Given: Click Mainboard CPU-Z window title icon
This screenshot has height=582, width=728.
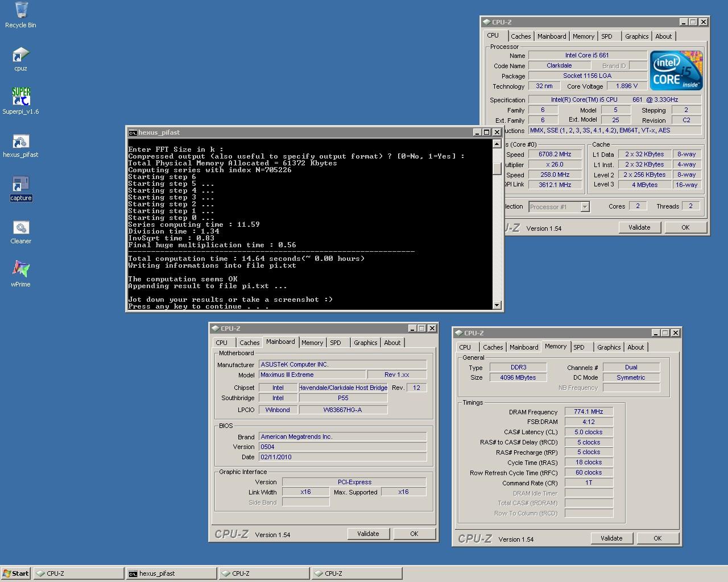Looking at the screenshot, I should coord(215,329).
